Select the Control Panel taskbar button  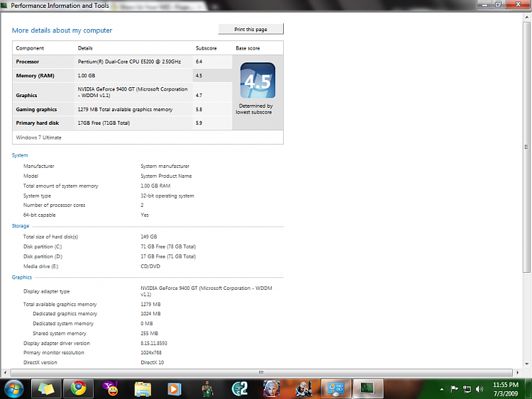pos(336,388)
